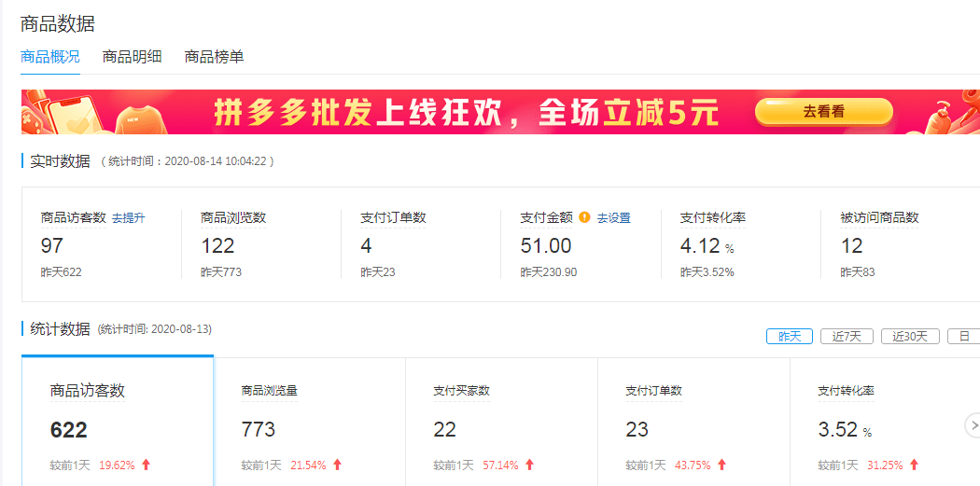
Task: Click the red up arrow under 商品访客数
Action: pyautogui.click(x=146, y=465)
